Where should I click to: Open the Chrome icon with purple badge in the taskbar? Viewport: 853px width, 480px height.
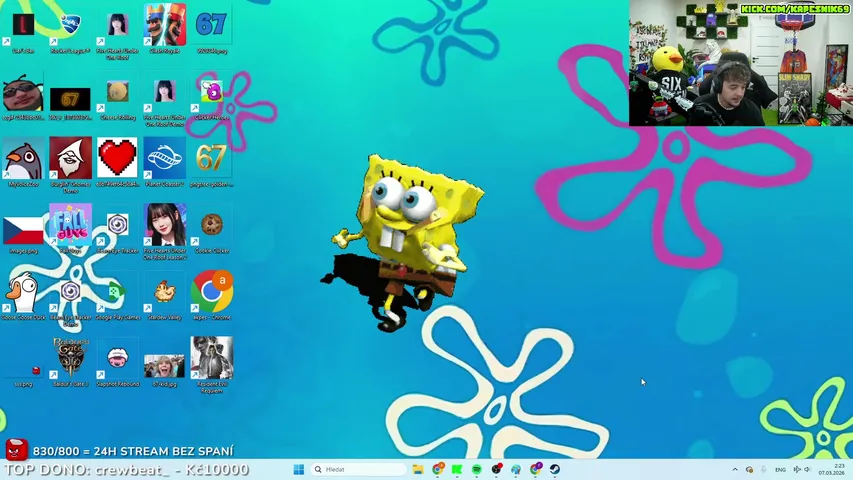coord(536,469)
